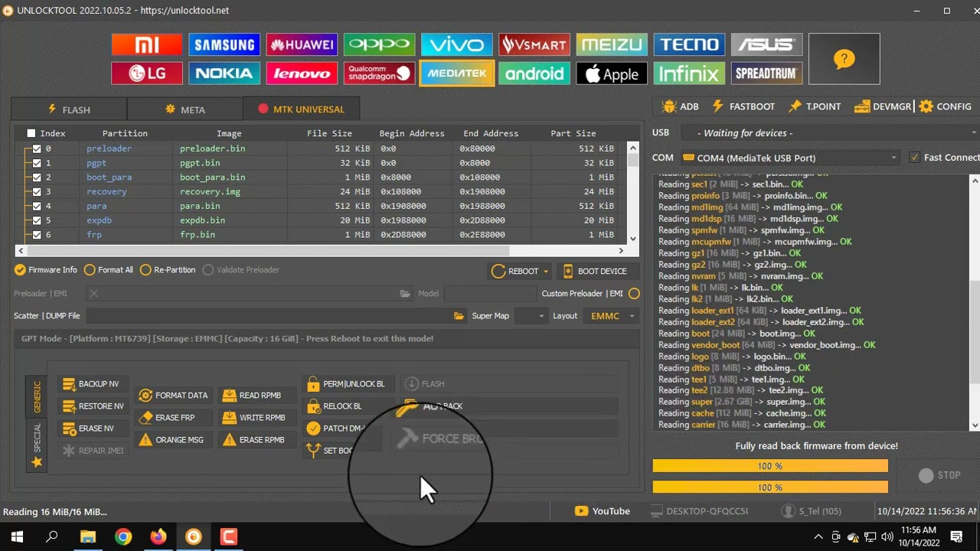
Task: Toggle the Index select-all checkbox
Action: (x=31, y=133)
